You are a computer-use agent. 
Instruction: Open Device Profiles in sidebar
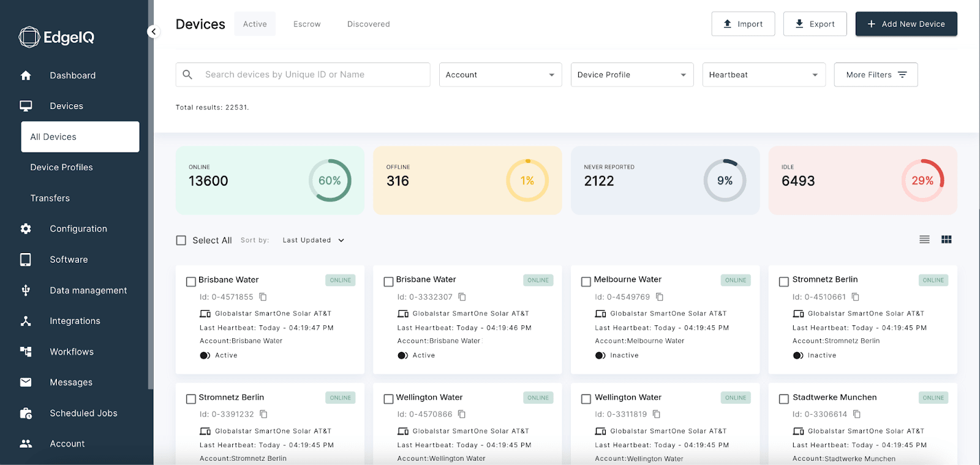62,167
